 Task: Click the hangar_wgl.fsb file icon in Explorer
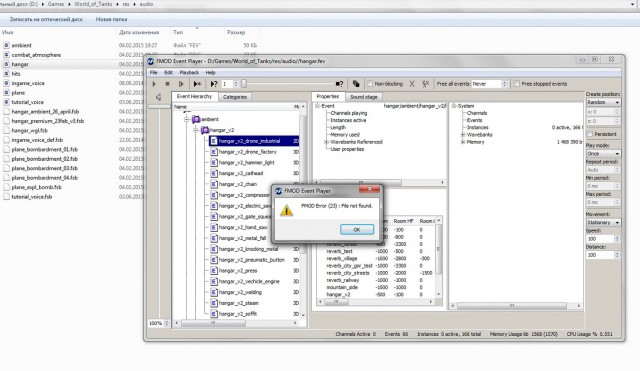6,131
